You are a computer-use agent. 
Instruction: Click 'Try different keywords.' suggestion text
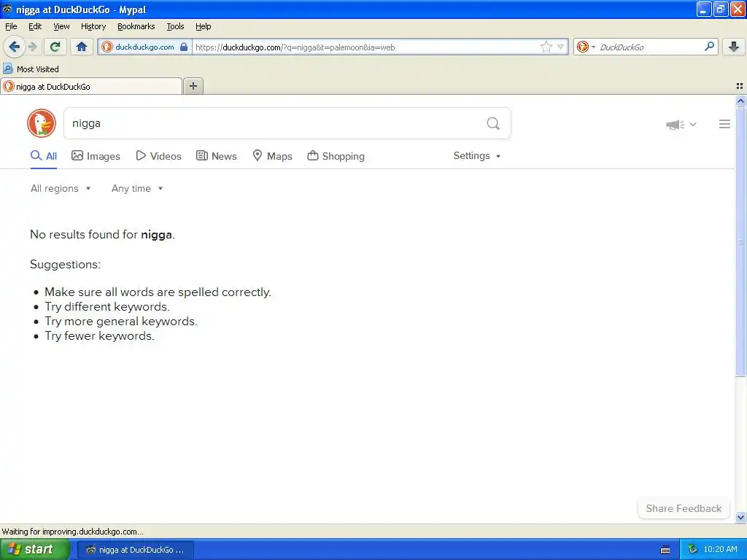(x=107, y=307)
